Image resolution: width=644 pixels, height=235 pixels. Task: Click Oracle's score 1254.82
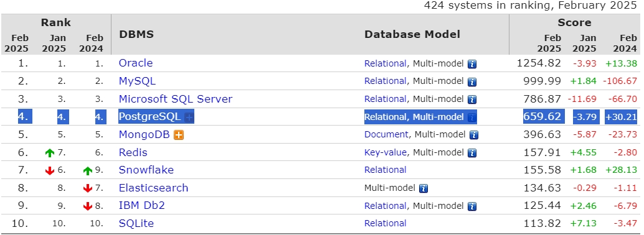[x=539, y=63]
